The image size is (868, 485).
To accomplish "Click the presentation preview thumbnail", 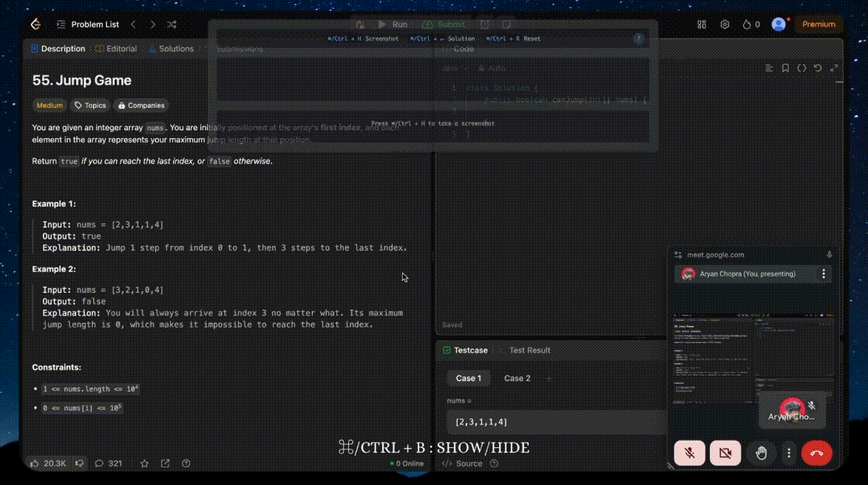I will (753, 359).
